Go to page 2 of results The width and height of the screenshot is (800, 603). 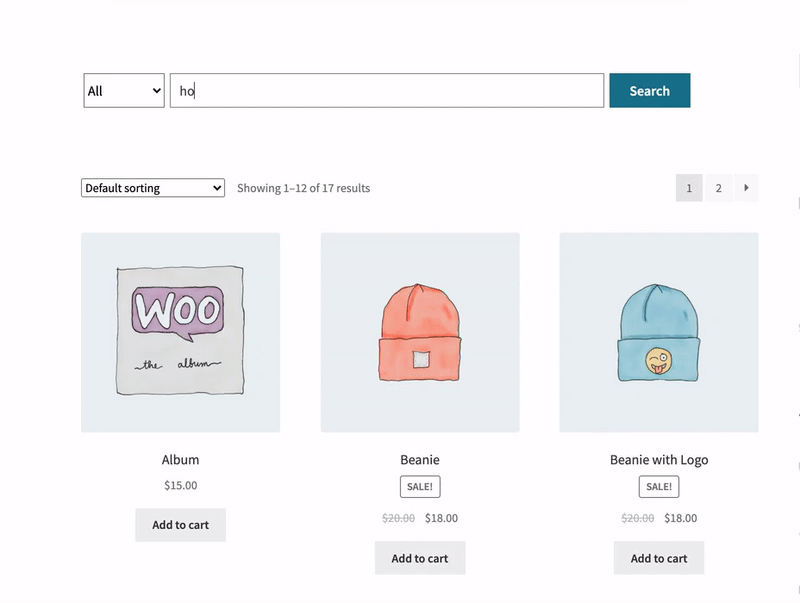pyautogui.click(x=718, y=188)
